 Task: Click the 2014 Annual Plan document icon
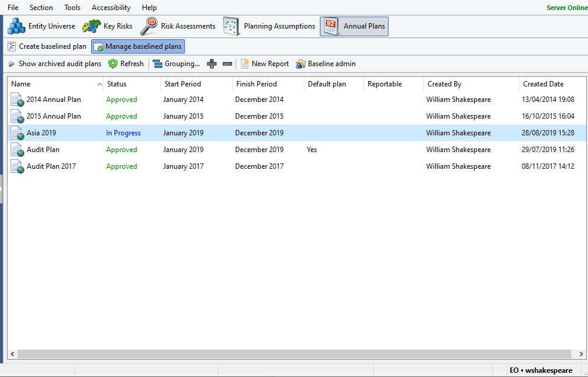(17, 100)
